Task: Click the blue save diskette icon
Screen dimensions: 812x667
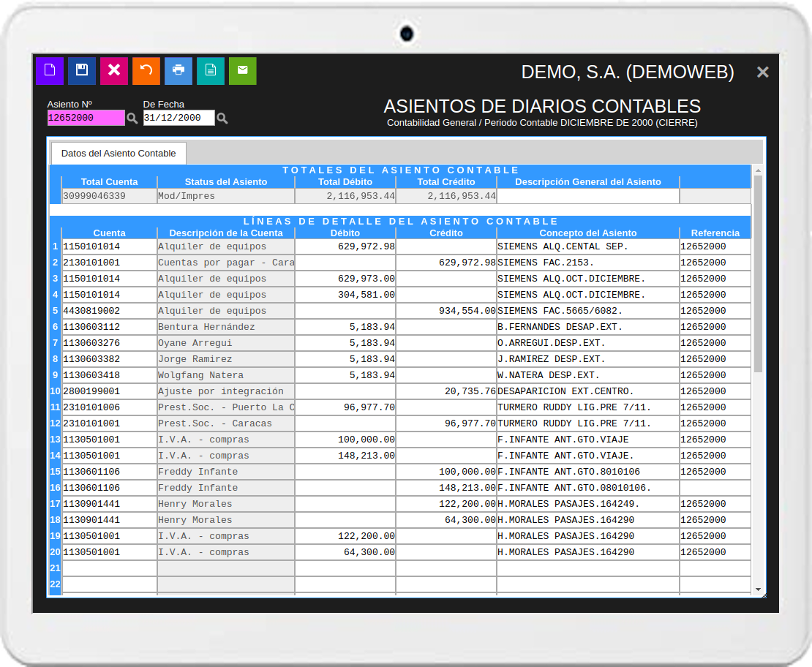Action: tap(82, 70)
